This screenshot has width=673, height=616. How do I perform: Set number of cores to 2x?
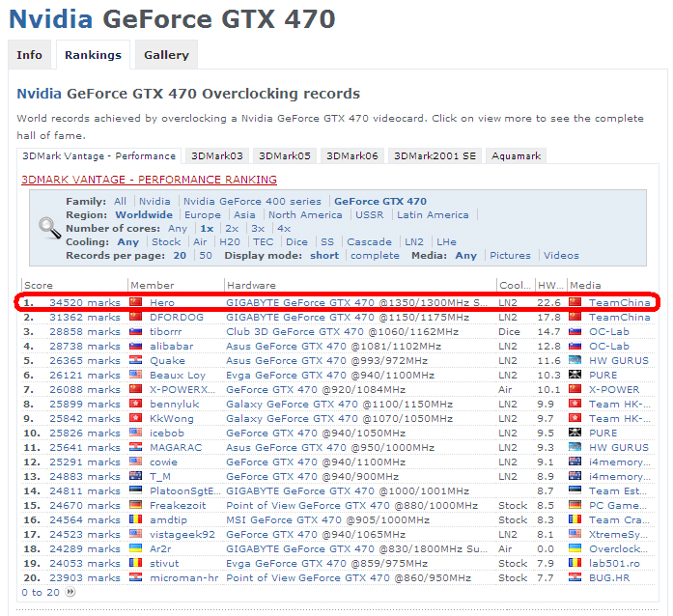(x=232, y=229)
